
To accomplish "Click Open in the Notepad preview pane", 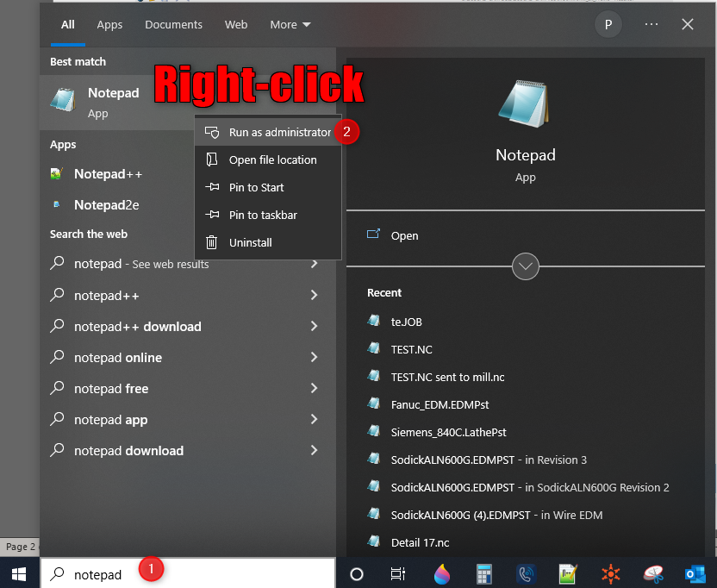I will click(404, 235).
